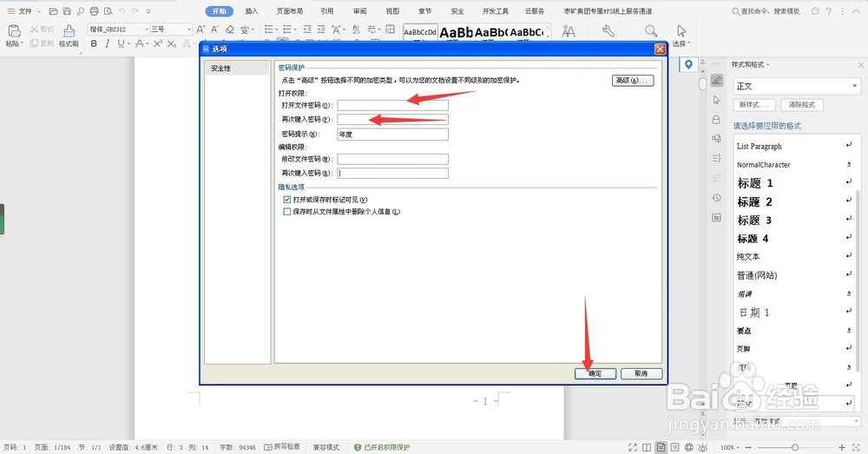Viewport: 868px width, 454px height.
Task: Click the Paste icon in ribbon
Action: coord(14,31)
